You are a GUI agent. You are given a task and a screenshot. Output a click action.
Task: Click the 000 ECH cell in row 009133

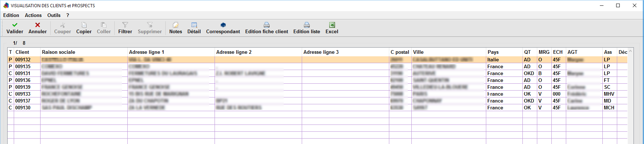click(559, 94)
